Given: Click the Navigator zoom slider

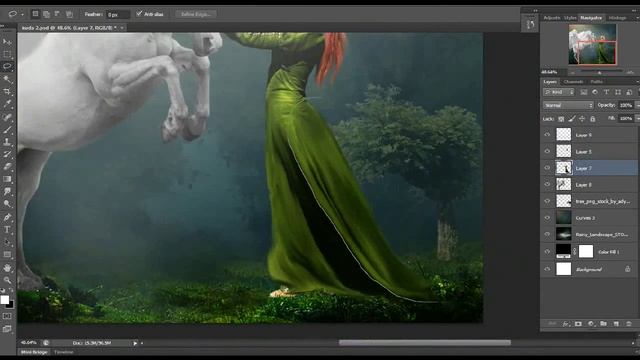Looking at the screenshot, I should coord(599,72).
